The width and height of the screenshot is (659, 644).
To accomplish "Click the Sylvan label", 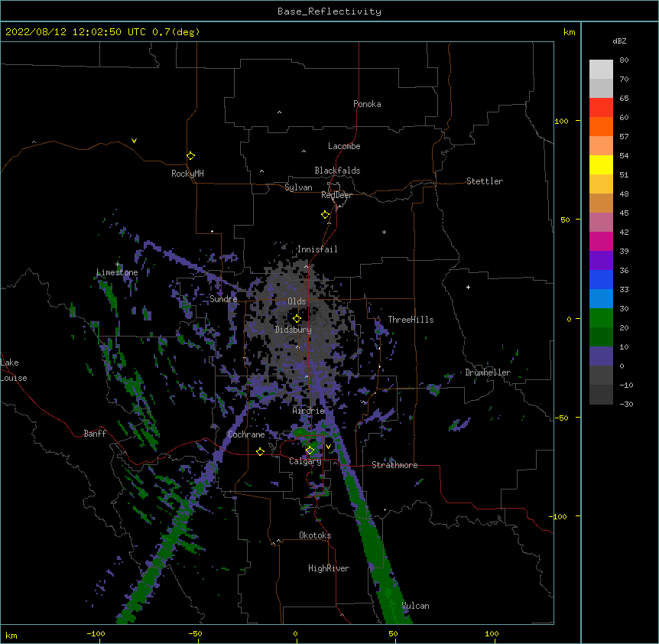I will (298, 187).
